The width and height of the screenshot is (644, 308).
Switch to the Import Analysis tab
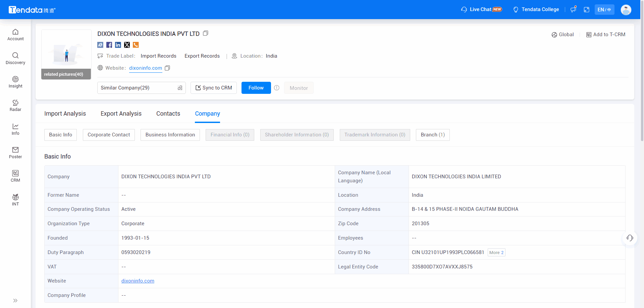pyautogui.click(x=65, y=114)
